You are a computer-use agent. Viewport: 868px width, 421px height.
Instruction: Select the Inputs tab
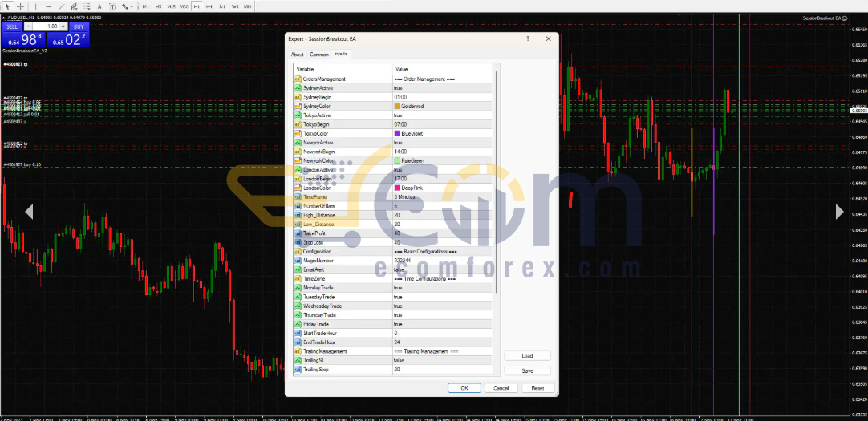click(341, 54)
